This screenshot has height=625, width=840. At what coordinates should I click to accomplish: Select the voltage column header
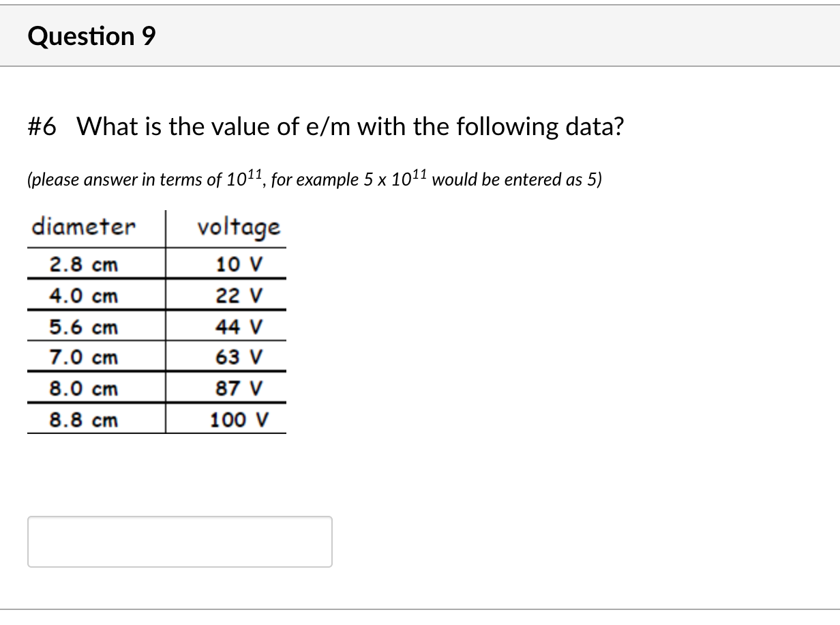pos(238,227)
